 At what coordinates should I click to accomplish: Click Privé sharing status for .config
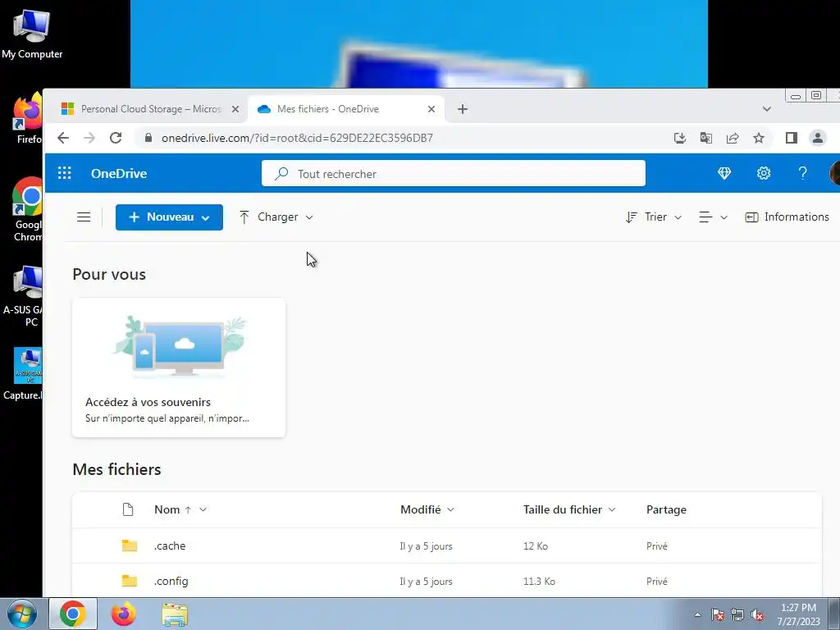(x=657, y=582)
